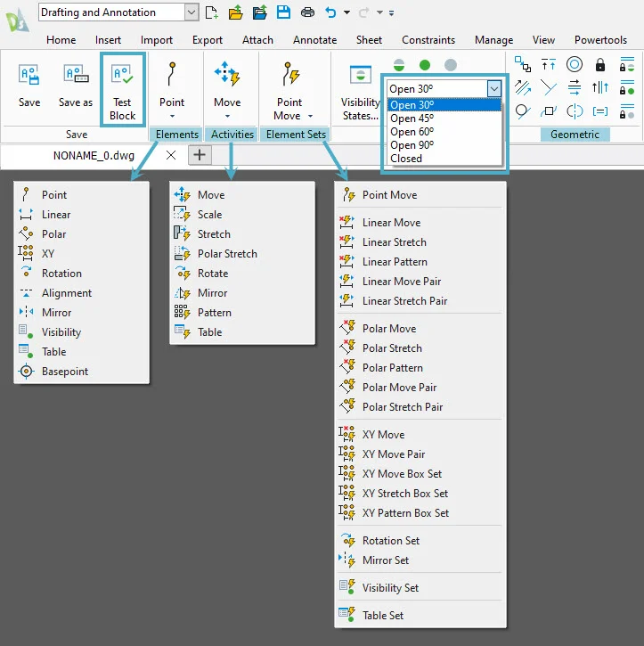Image resolution: width=644 pixels, height=646 pixels.
Task: Switch to the Annotate ribbon tab
Action: coord(315,40)
